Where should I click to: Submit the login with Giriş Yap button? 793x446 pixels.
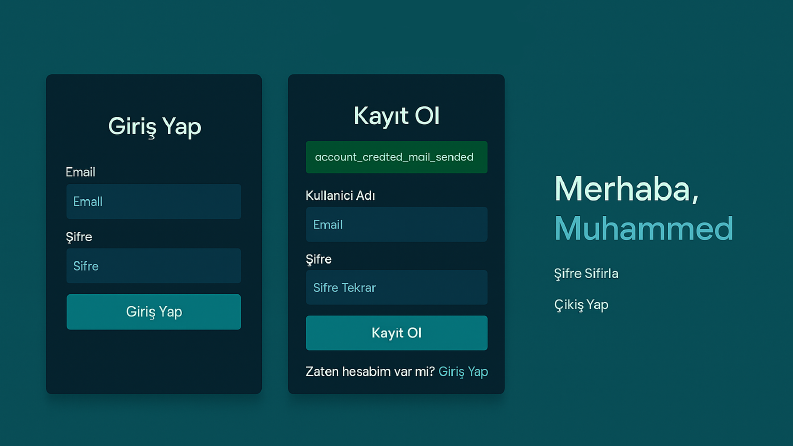point(154,311)
